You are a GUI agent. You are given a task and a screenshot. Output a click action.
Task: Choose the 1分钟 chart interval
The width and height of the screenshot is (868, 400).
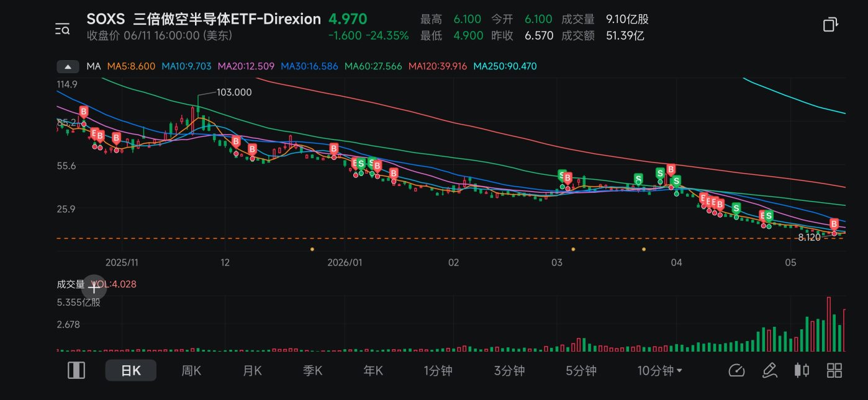pyautogui.click(x=438, y=371)
